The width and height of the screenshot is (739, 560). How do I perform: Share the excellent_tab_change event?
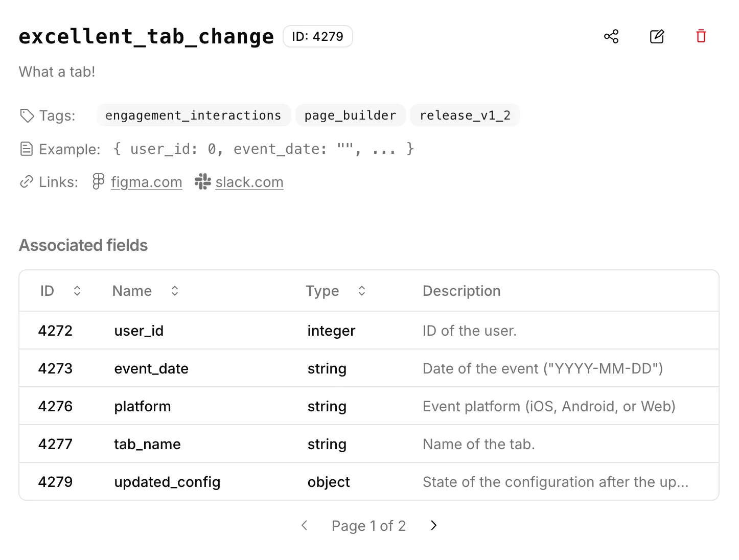[x=611, y=36]
